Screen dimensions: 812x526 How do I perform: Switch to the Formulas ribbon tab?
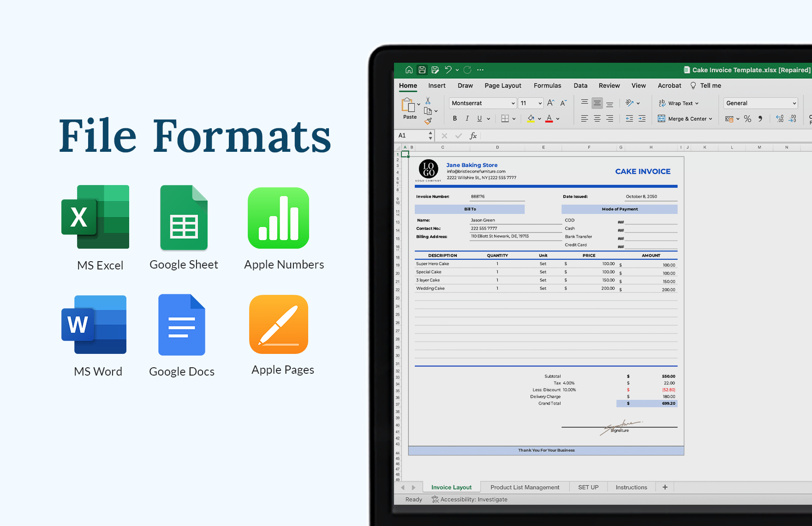pyautogui.click(x=547, y=85)
